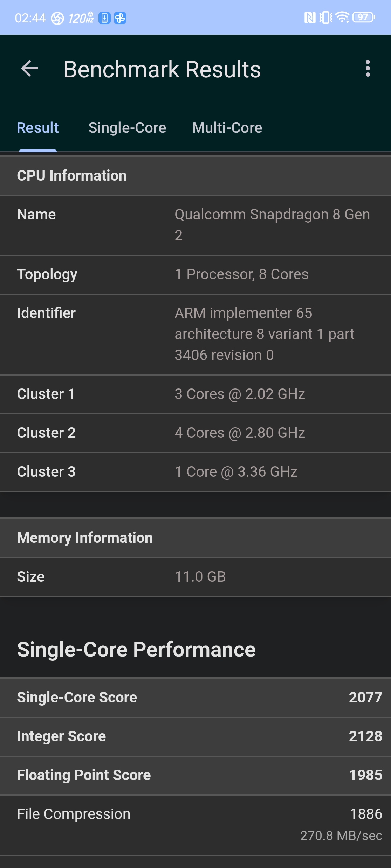Open the three-dot overflow menu

(x=368, y=68)
